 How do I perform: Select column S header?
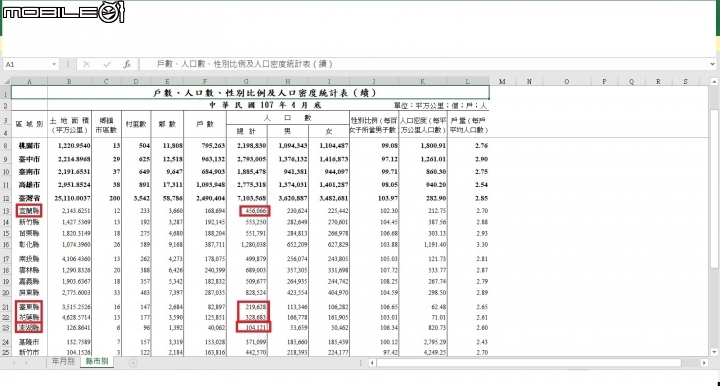(x=686, y=82)
